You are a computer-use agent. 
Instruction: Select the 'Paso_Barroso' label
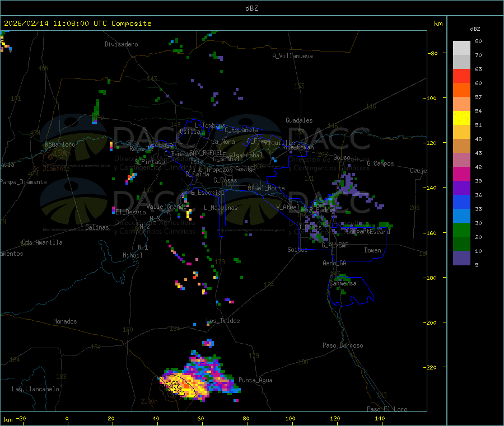(x=343, y=345)
